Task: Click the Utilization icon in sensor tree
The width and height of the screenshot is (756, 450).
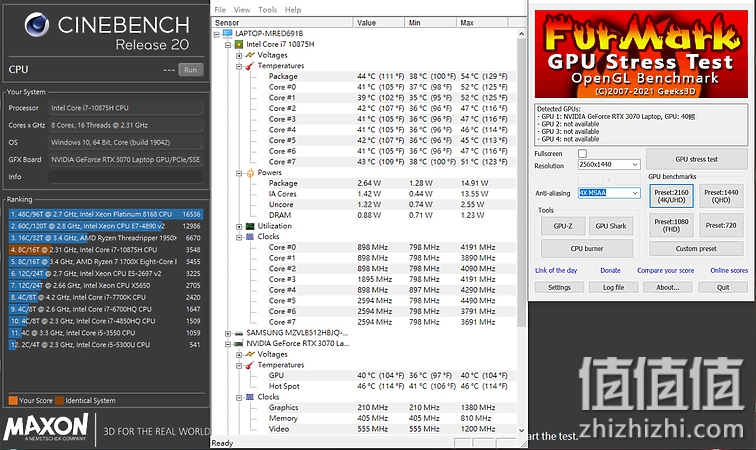Action: click(250, 226)
